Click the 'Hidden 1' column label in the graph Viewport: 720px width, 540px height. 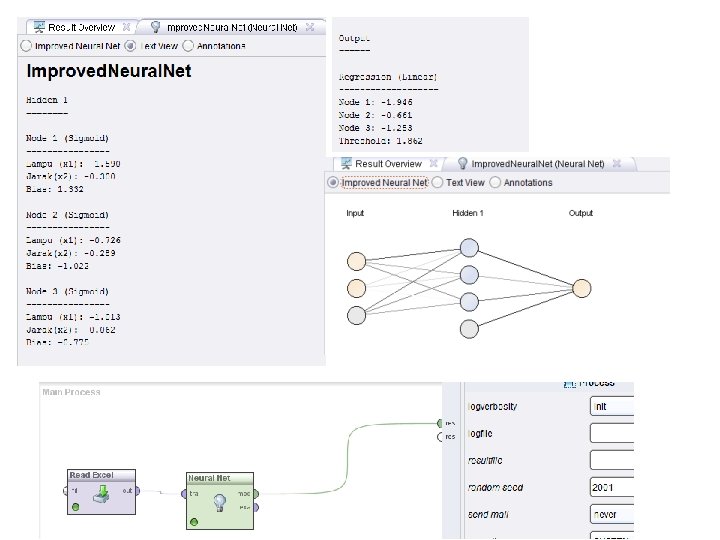[x=468, y=213]
